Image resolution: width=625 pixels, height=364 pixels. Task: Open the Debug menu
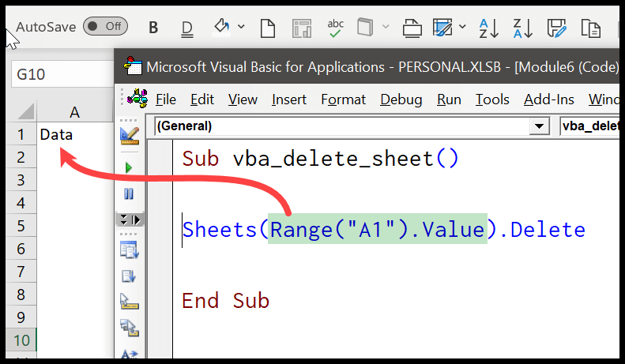tap(401, 99)
